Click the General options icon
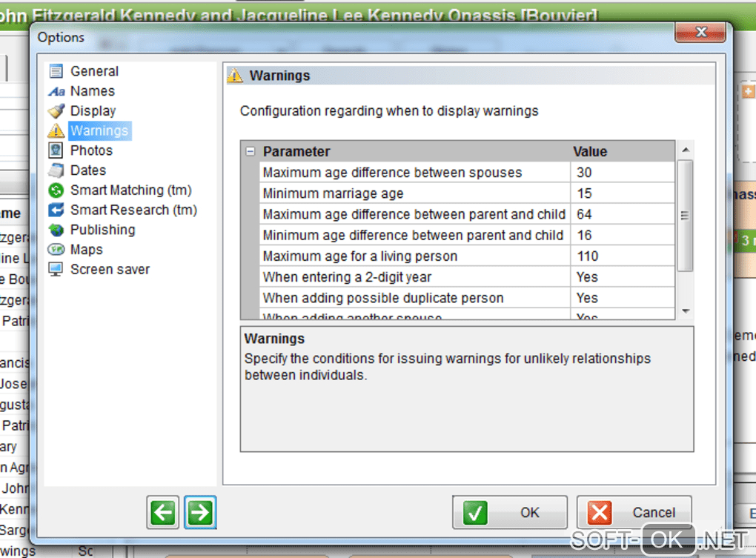Viewport: 756px width, 558px height. (x=56, y=71)
